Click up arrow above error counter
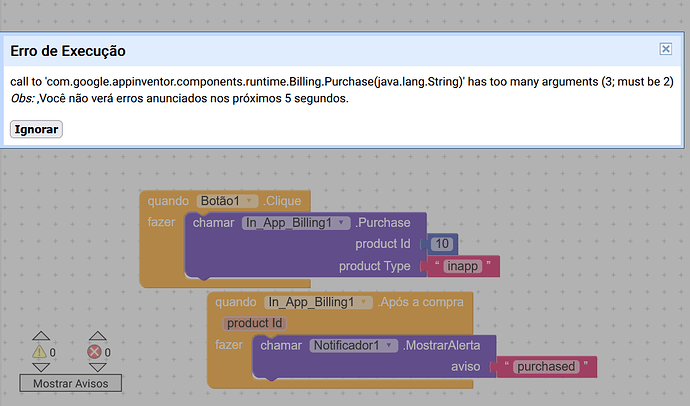This screenshot has height=406, width=690. (97, 336)
